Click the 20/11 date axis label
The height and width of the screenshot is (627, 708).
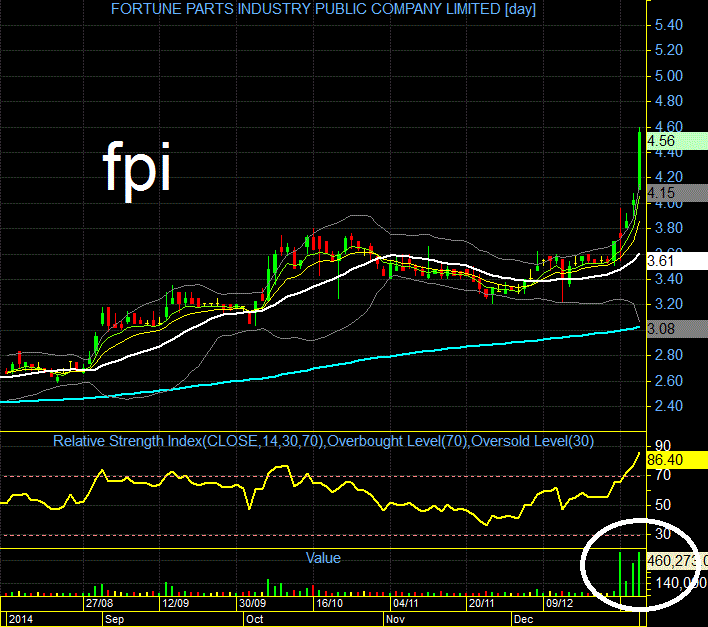[481, 603]
